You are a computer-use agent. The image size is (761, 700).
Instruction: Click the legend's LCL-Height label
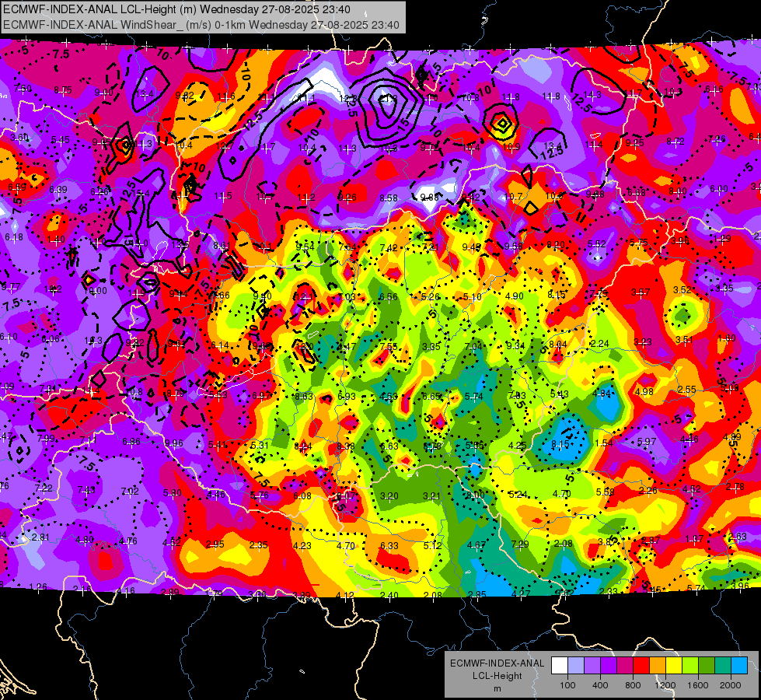pos(497,676)
